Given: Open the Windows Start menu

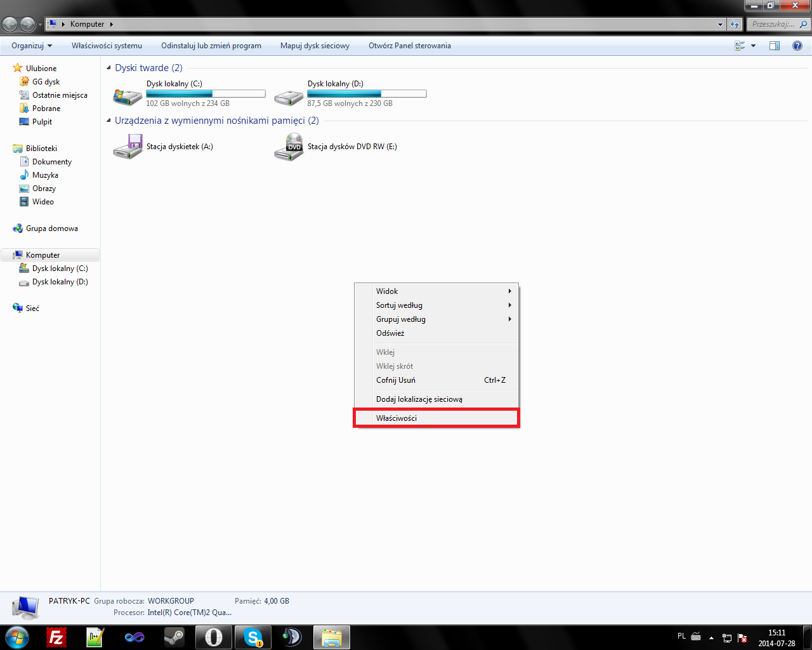Looking at the screenshot, I should pos(16,637).
